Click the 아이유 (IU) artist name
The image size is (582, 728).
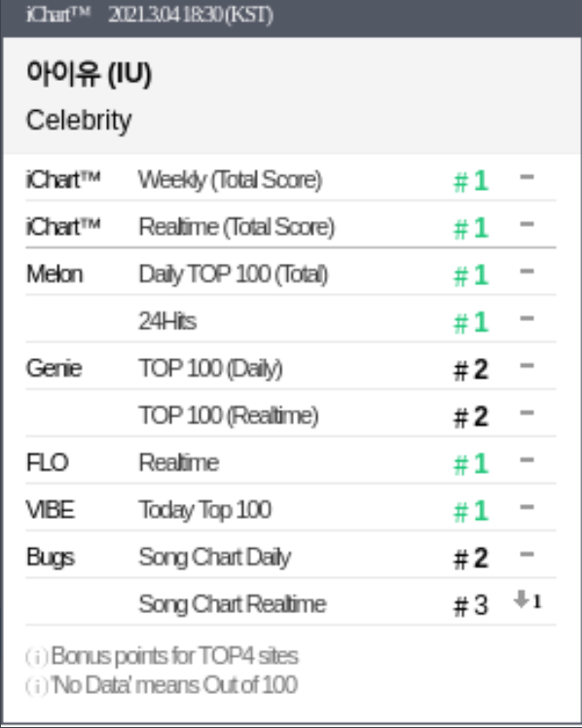[89, 73]
